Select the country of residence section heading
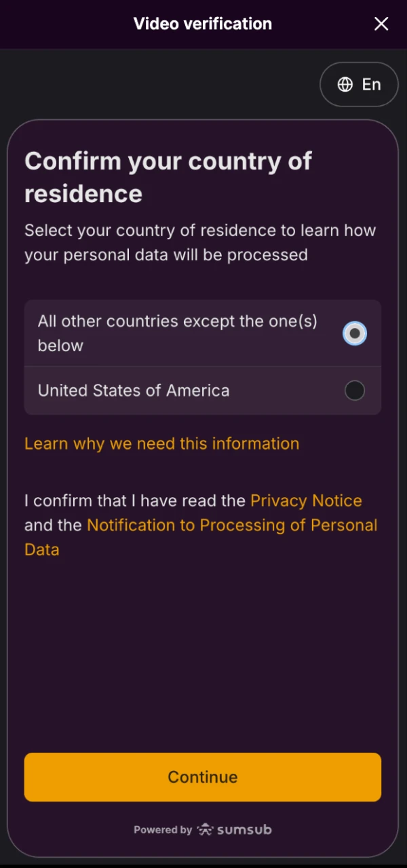The image size is (407, 868). click(x=168, y=176)
